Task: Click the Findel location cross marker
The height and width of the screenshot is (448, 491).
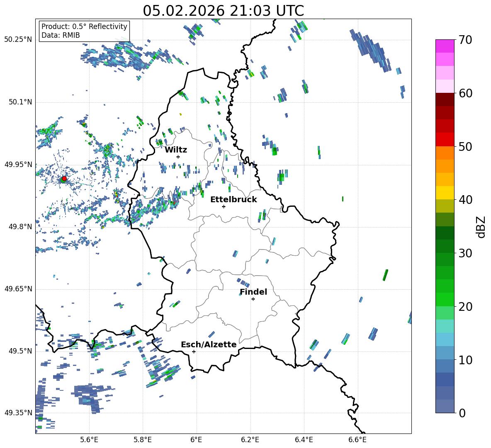Action: (253, 299)
